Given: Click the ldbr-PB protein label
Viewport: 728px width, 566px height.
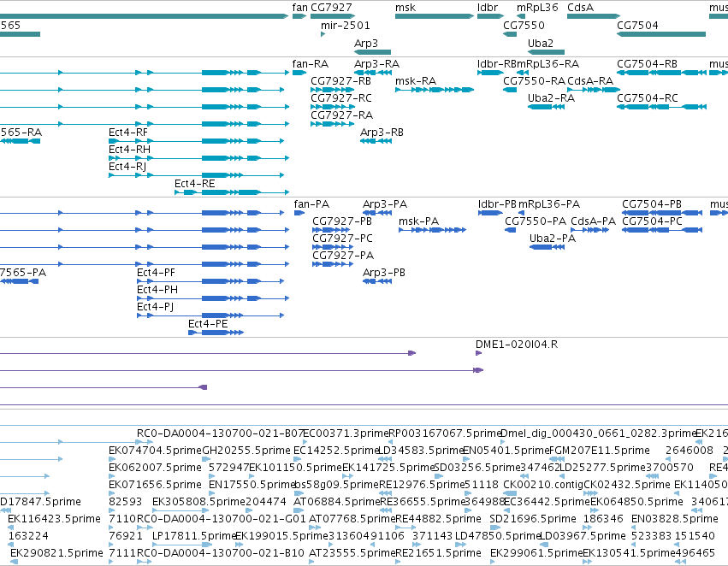Looking at the screenshot, I should click(x=497, y=204).
